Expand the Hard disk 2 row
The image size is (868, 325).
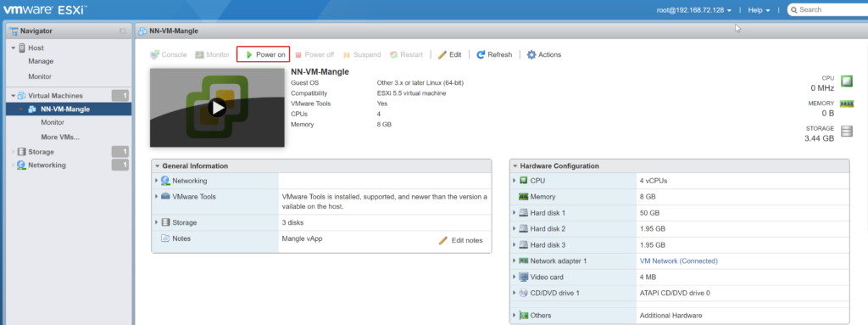[515, 228]
